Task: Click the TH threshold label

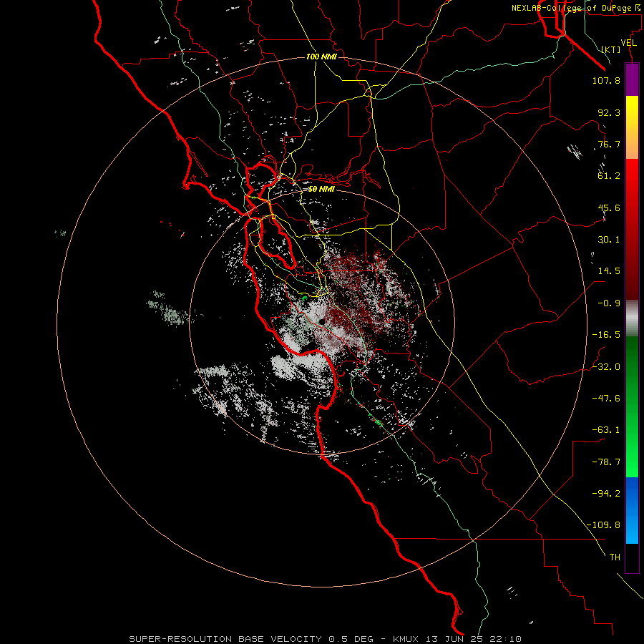Action: click(615, 557)
